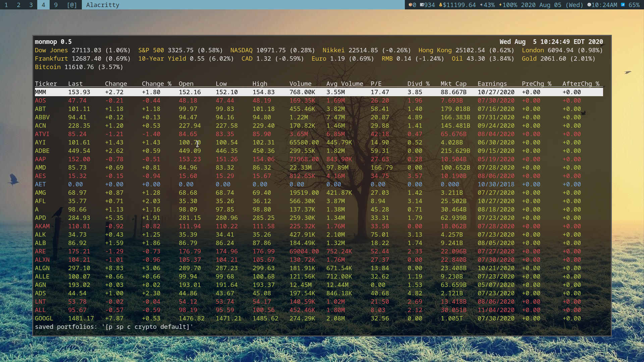Click the Mkt Cap column header
The image size is (644, 362).
pos(453,83)
